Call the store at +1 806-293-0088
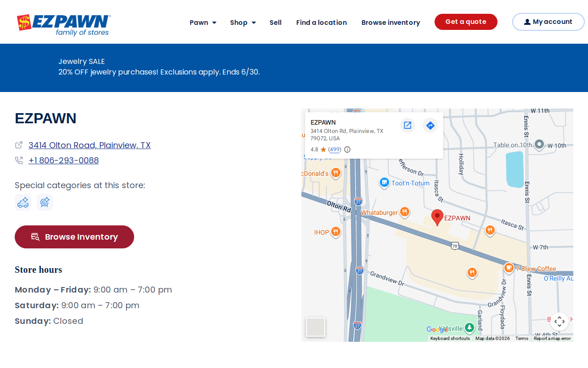Viewport: 588px width, 368px height. (x=63, y=161)
